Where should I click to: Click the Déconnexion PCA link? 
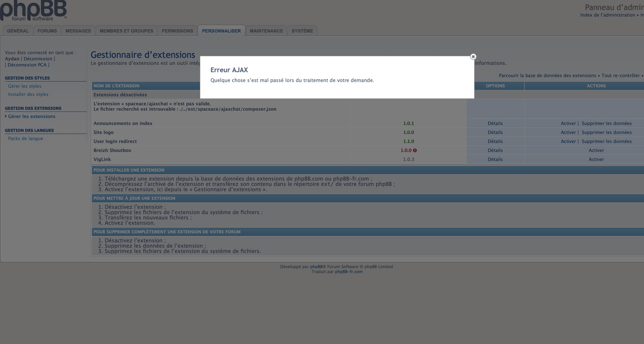pyautogui.click(x=27, y=65)
